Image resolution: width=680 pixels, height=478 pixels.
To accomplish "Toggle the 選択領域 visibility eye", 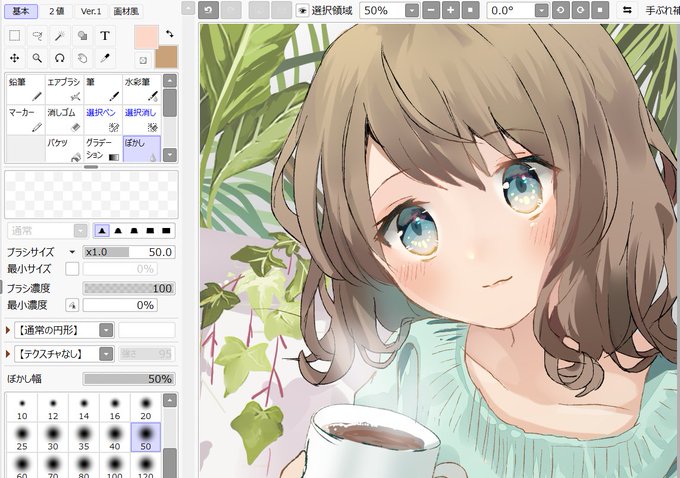I will 302,10.
